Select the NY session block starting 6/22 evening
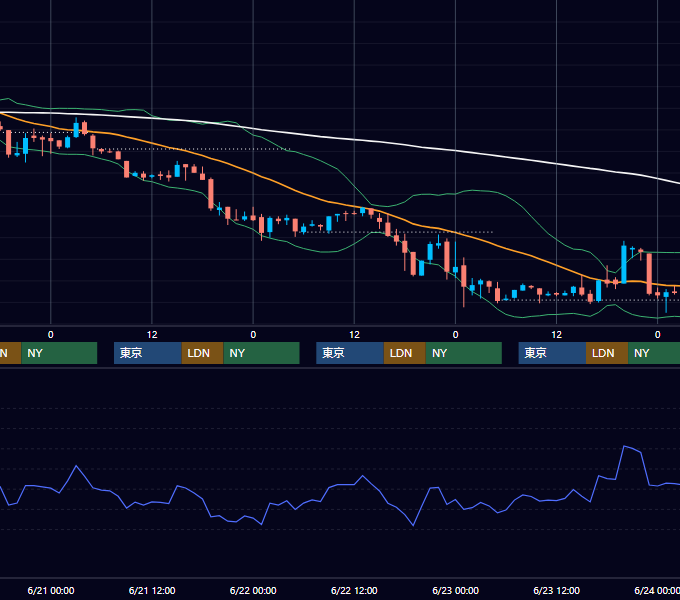 [464, 353]
